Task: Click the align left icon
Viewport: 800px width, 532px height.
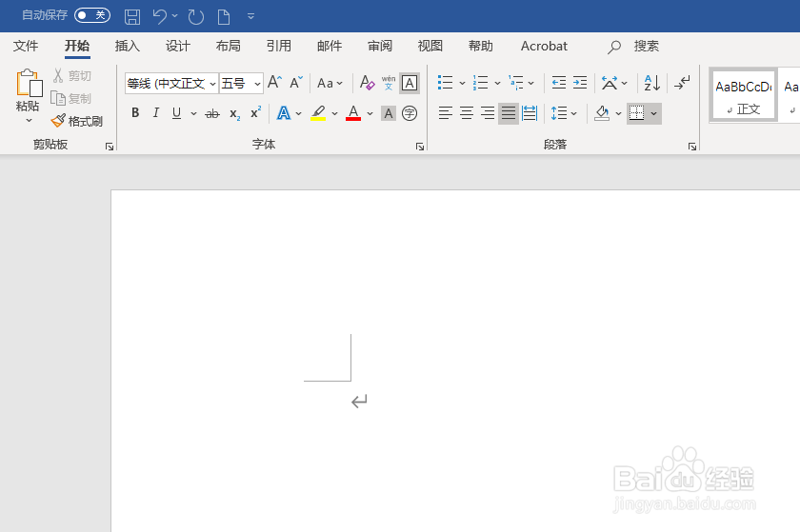Action: pyautogui.click(x=446, y=112)
